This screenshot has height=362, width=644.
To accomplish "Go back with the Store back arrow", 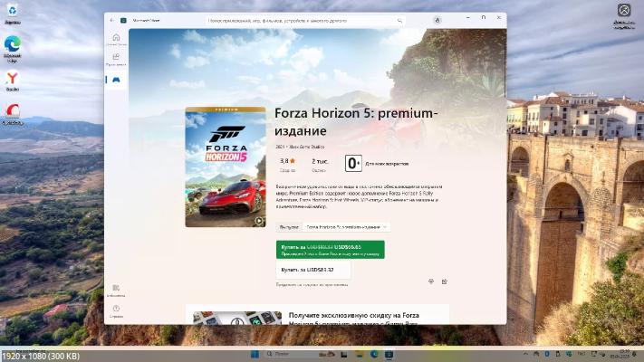I will (111, 20).
